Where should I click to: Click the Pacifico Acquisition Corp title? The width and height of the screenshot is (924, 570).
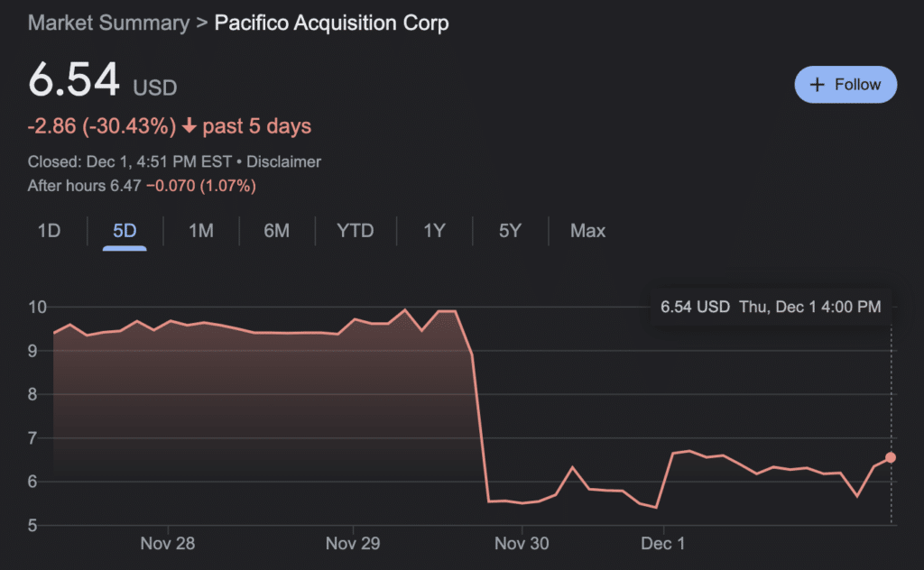pyautogui.click(x=331, y=23)
